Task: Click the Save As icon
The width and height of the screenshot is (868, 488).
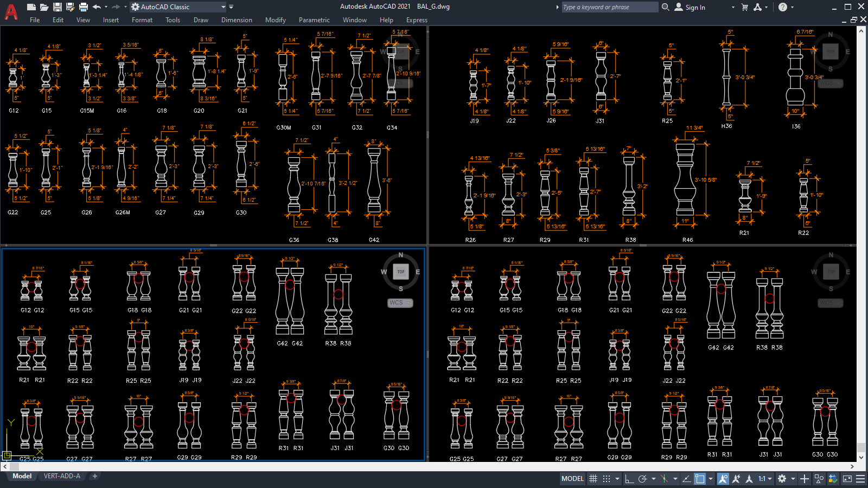Action: [70, 7]
